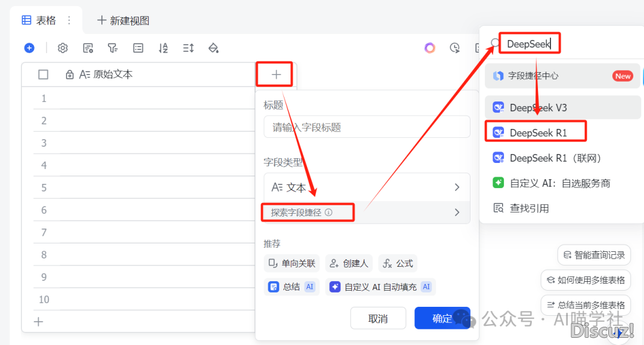644x345 pixels.
Task: Select the 查找引用 shortcut
Action: [562, 208]
